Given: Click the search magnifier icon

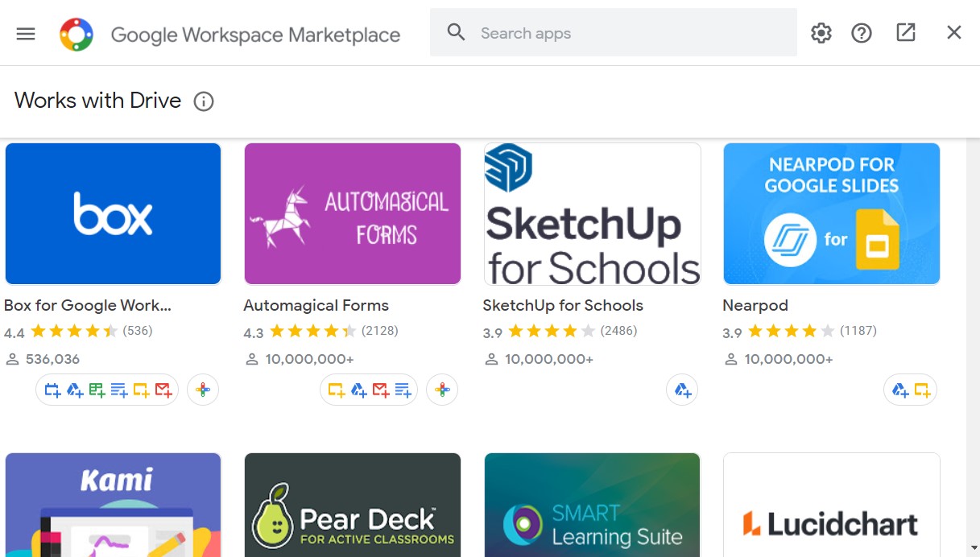Looking at the screenshot, I should (x=457, y=32).
